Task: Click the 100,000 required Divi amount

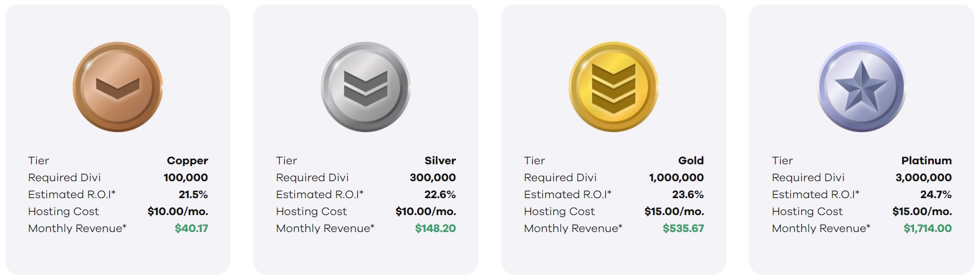Action: [186, 178]
